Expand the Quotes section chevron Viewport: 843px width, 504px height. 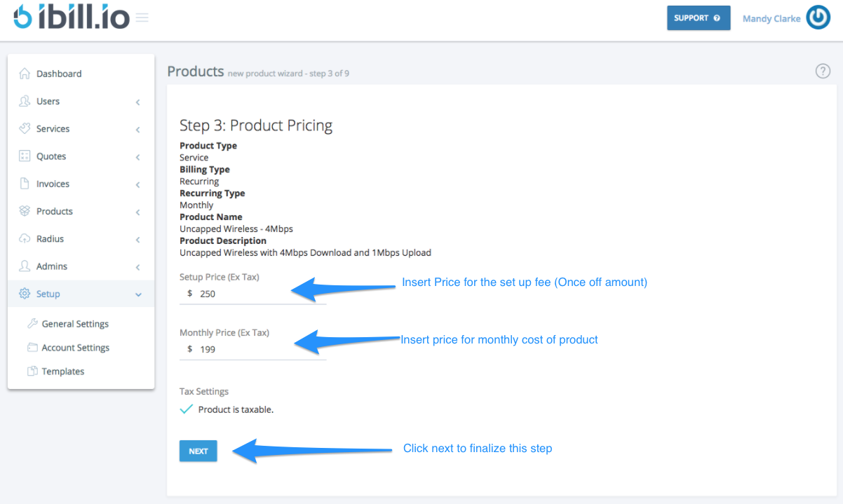(x=138, y=156)
